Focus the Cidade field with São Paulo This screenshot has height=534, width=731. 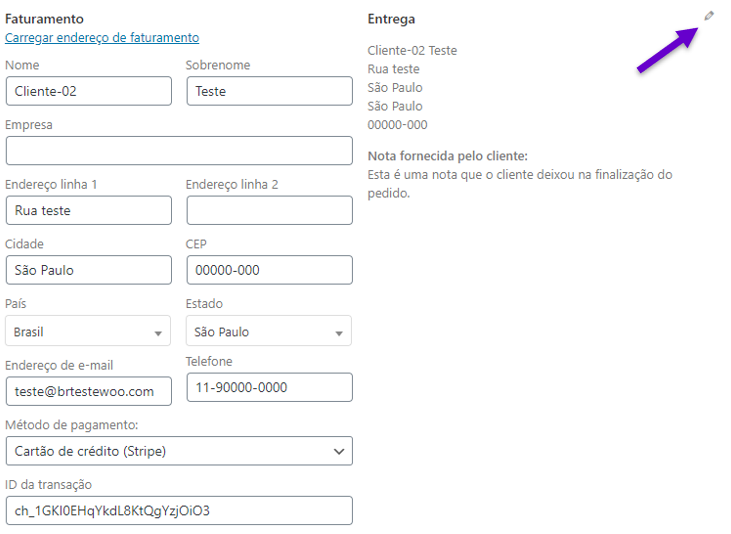tap(89, 270)
